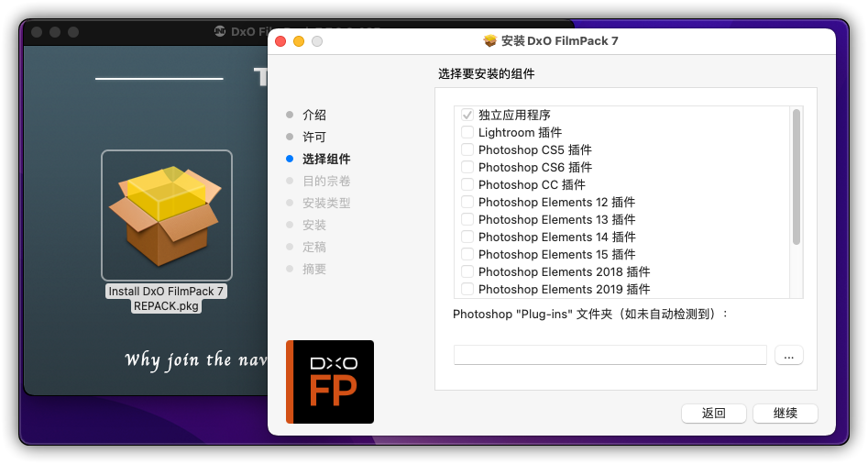Enable the Photoshop CC 插件 checkbox
The width and height of the screenshot is (868, 464).
click(467, 185)
